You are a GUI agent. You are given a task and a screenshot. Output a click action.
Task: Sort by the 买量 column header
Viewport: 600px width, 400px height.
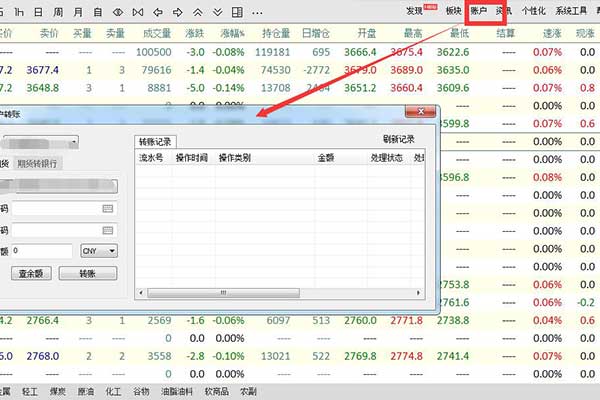[82, 34]
